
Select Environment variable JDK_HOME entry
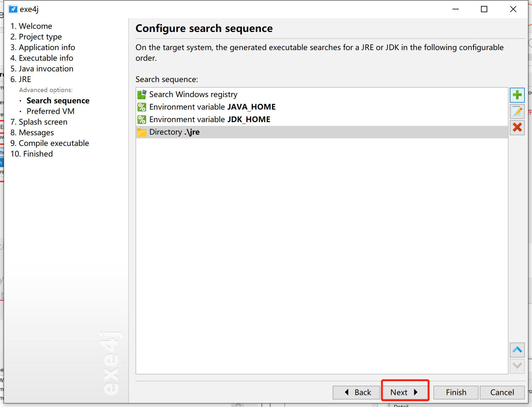[x=322, y=120]
